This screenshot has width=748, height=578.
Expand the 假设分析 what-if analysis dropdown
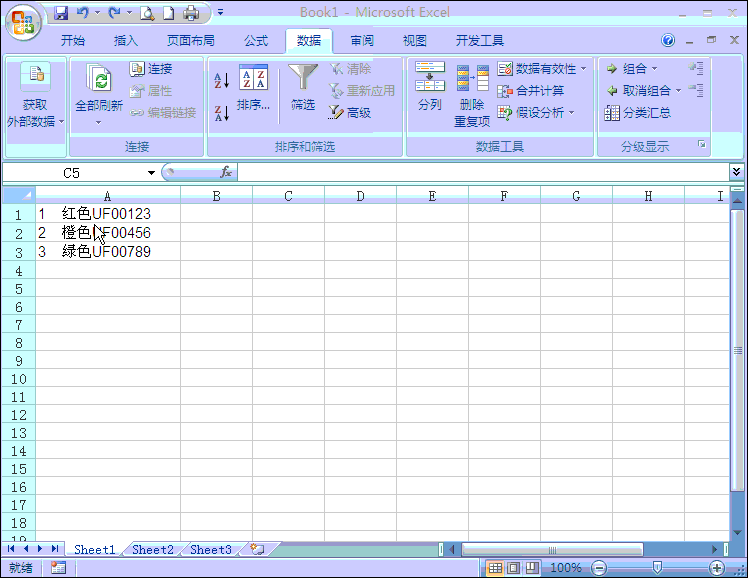tap(571, 113)
